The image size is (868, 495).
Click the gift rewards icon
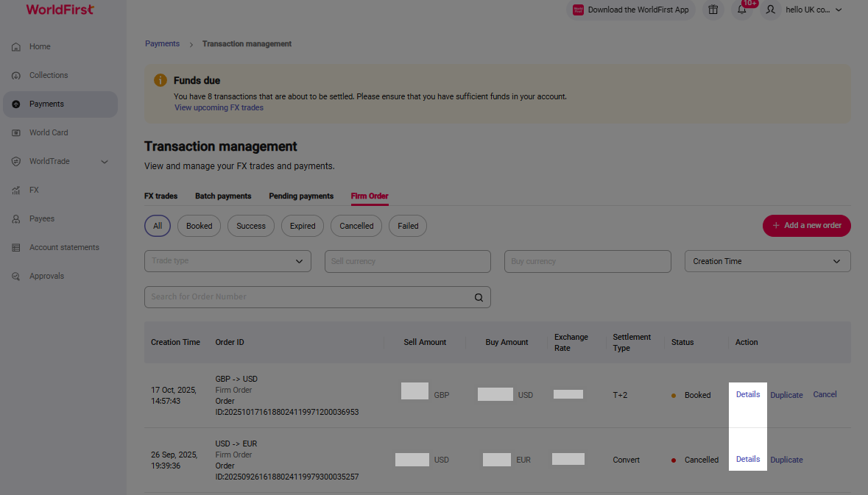[x=713, y=10]
